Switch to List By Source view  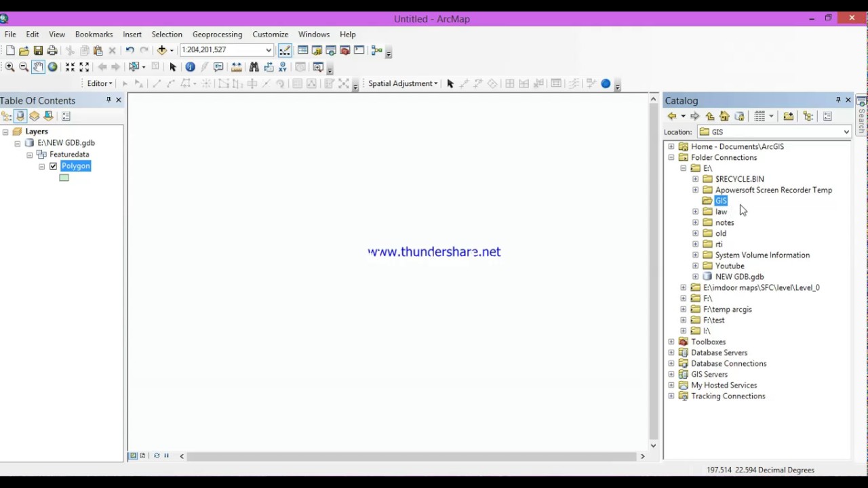[x=20, y=116]
